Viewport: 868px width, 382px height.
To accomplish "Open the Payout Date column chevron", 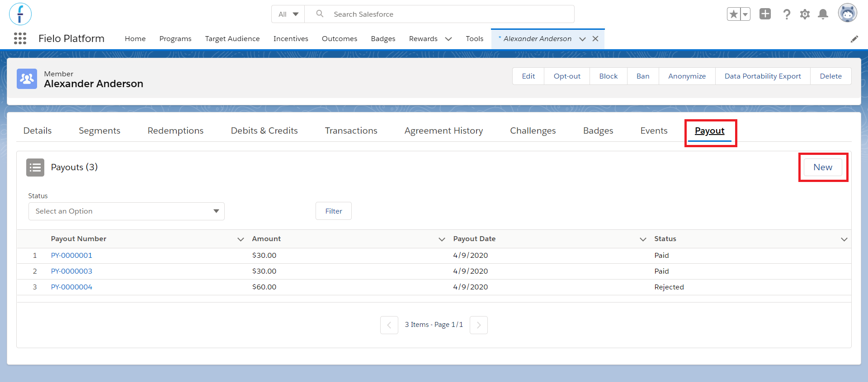I will (x=643, y=239).
